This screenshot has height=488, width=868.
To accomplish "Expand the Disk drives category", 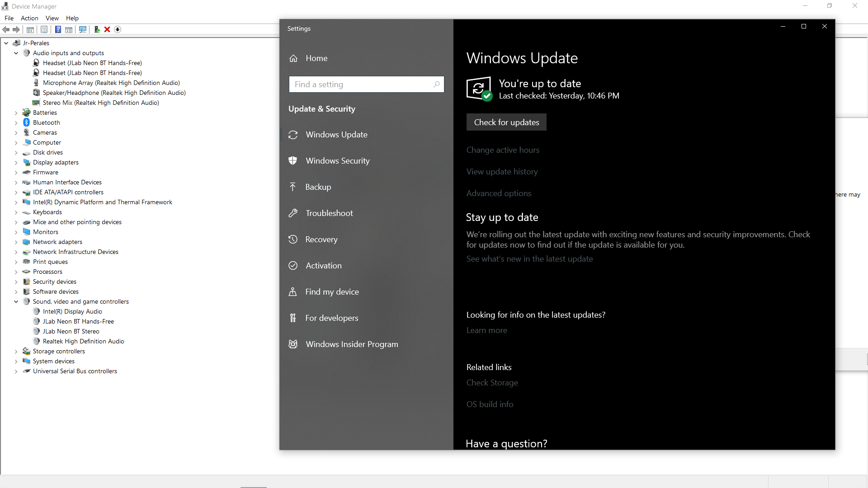I will point(16,153).
